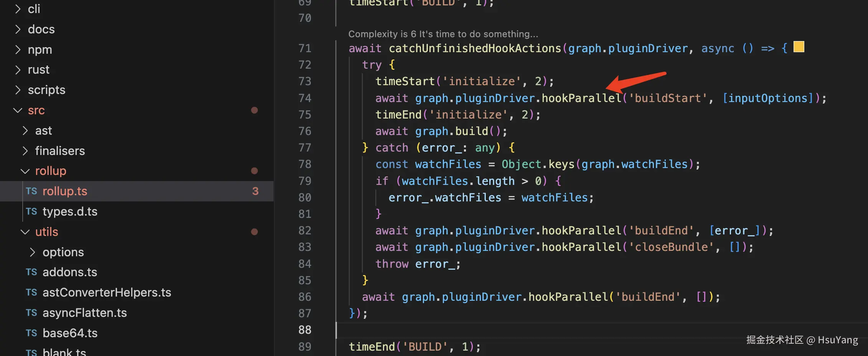Screen dimensions: 868x356
Task: Expand the cli folder chevron
Action: pyautogui.click(x=18, y=9)
